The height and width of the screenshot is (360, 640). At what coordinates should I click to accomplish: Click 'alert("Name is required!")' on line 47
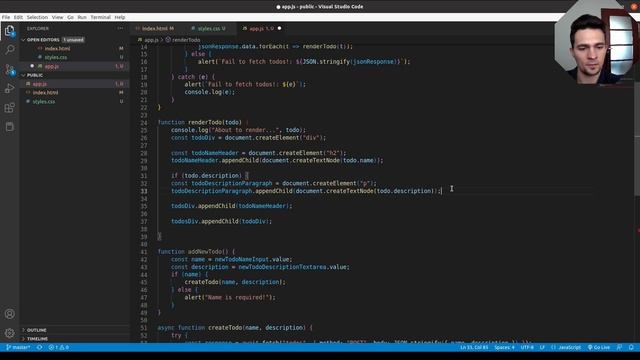[x=230, y=298]
